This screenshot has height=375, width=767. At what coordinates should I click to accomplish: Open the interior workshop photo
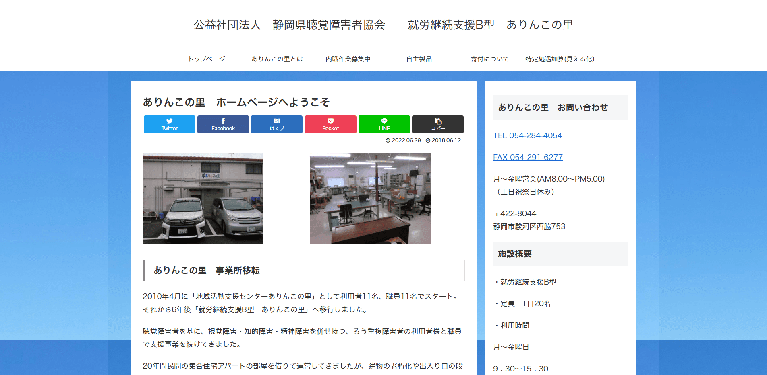pos(370,199)
